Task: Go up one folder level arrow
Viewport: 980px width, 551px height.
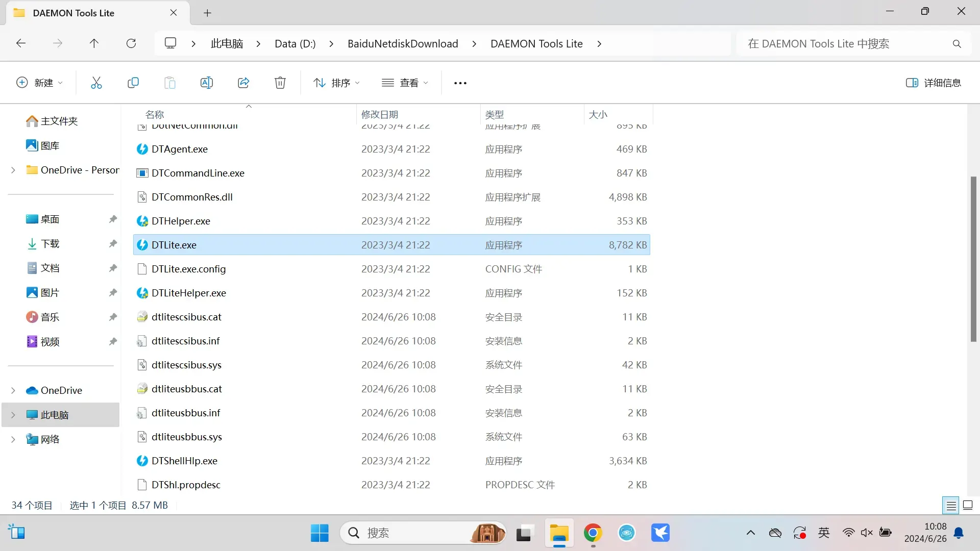Action: click(94, 43)
